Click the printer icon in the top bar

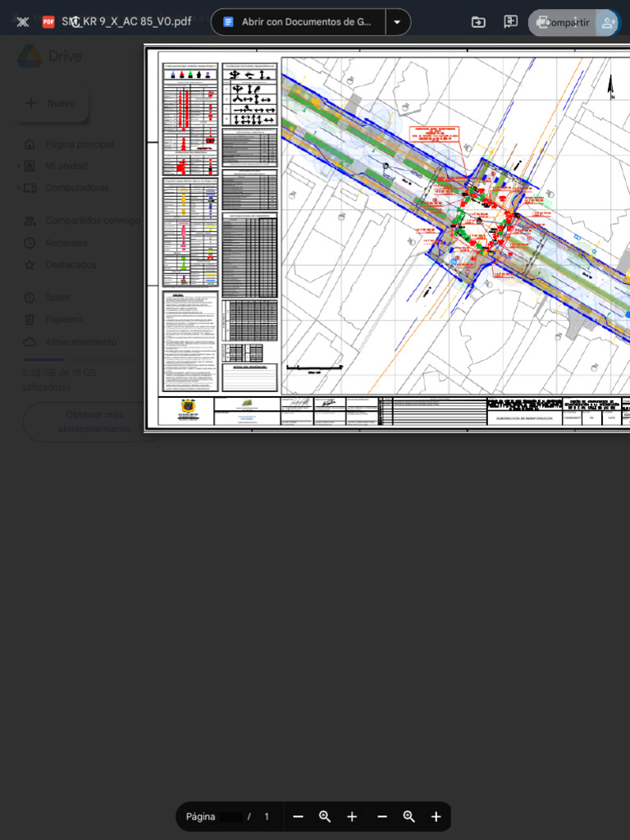pos(541,22)
